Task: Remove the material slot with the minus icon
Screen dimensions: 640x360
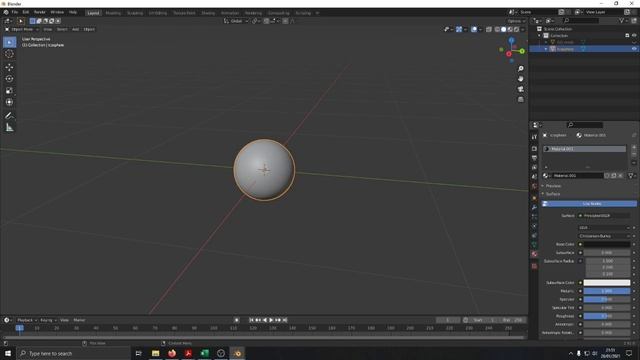Action: point(633,155)
